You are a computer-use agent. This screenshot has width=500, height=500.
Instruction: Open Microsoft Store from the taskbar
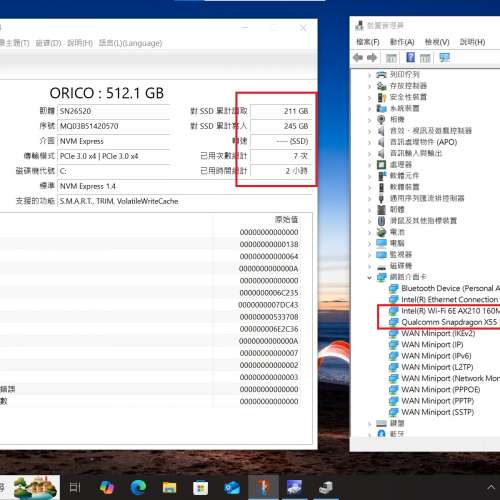tap(200, 488)
